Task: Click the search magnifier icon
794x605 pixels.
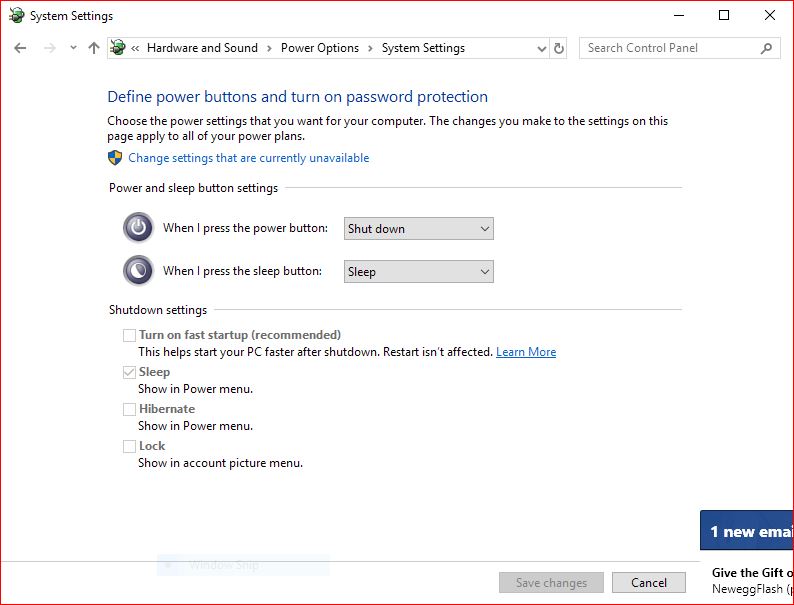Action: 766,49
